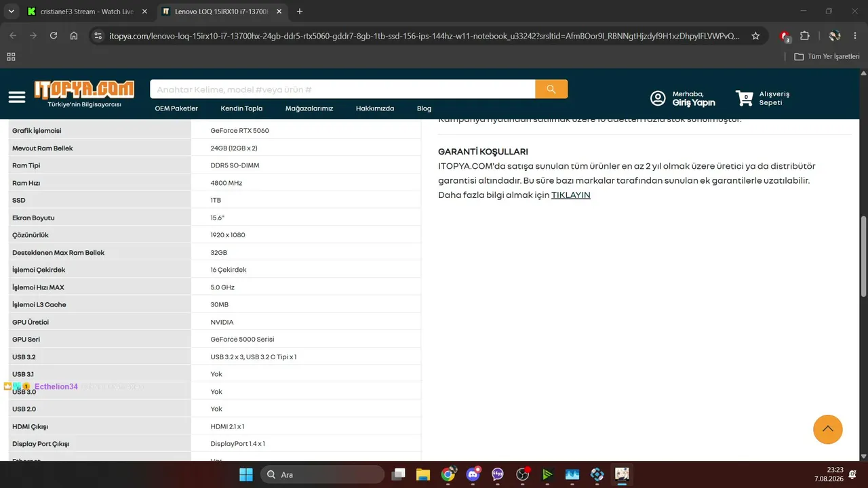Open the Chrome three-dot menu

[x=854, y=36]
